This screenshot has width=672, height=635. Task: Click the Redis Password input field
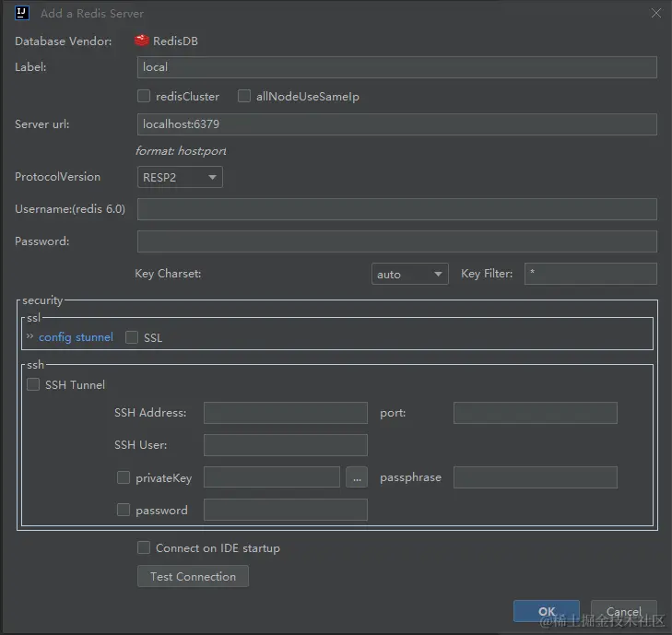(x=397, y=241)
